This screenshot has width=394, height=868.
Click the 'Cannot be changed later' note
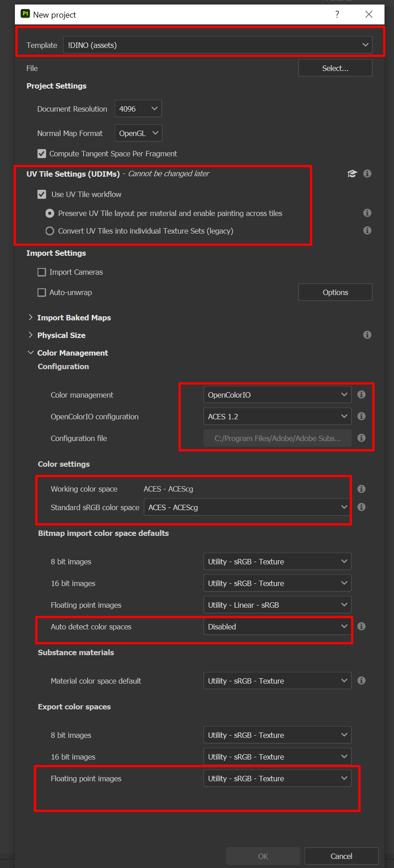coord(169,174)
